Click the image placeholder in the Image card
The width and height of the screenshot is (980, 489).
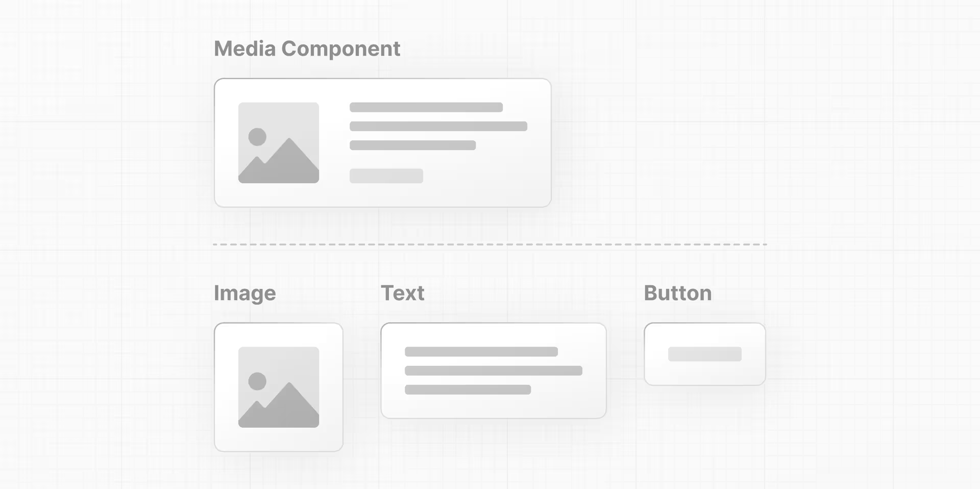[279, 387]
